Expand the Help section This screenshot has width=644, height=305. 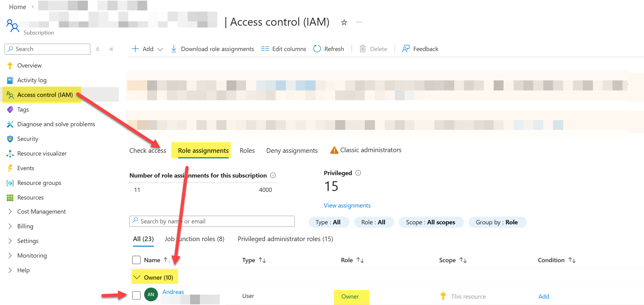[x=10, y=270]
